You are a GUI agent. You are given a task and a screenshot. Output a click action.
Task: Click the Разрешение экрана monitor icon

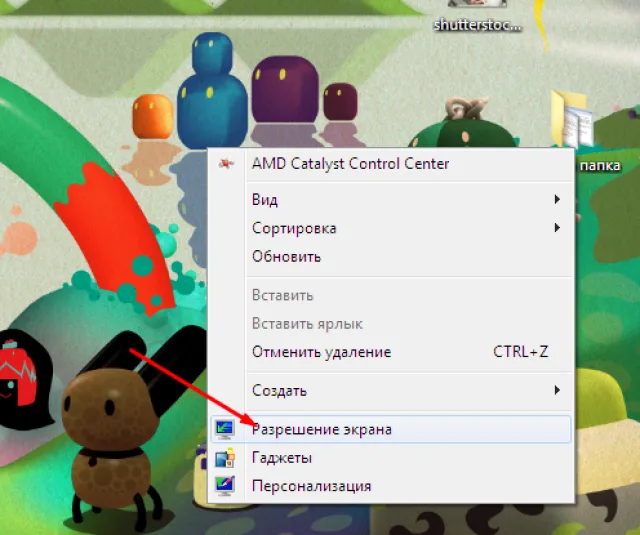225,429
